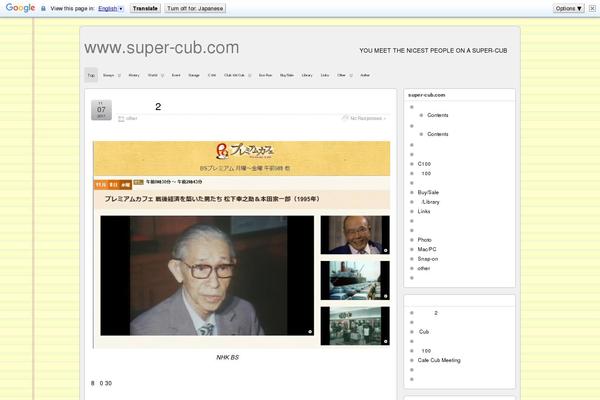Click the 'other' category link under post title

132,118
